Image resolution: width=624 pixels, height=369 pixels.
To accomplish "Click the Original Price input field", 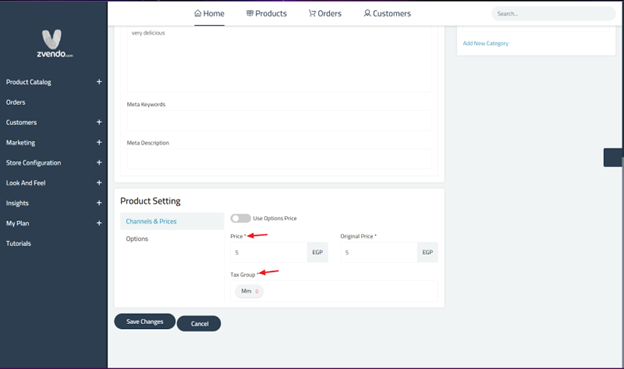I will 378,252.
